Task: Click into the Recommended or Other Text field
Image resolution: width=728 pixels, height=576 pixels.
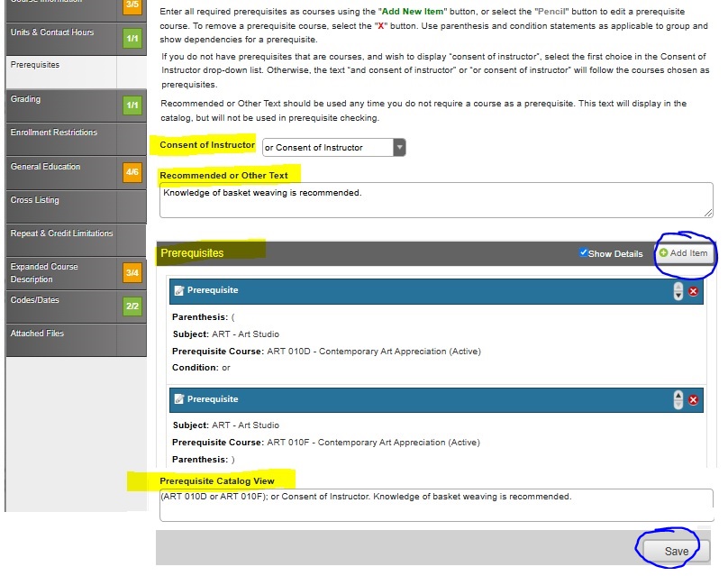Action: pos(435,199)
